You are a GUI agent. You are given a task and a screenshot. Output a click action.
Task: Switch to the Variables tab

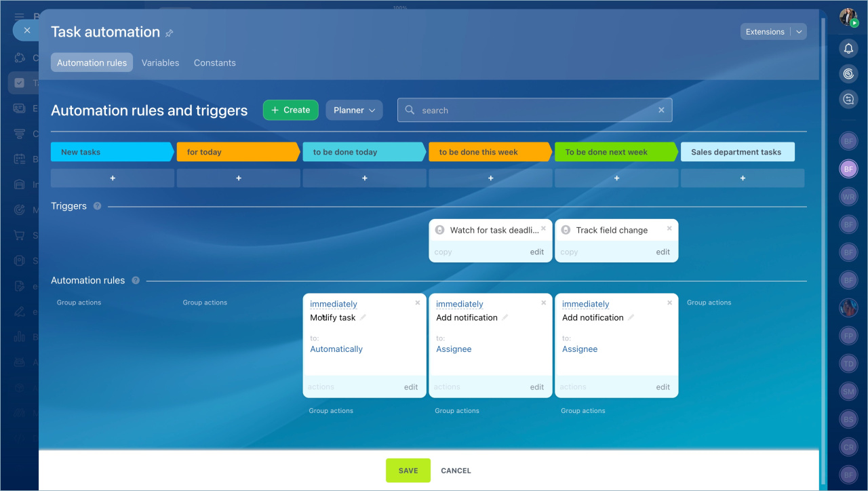160,63
